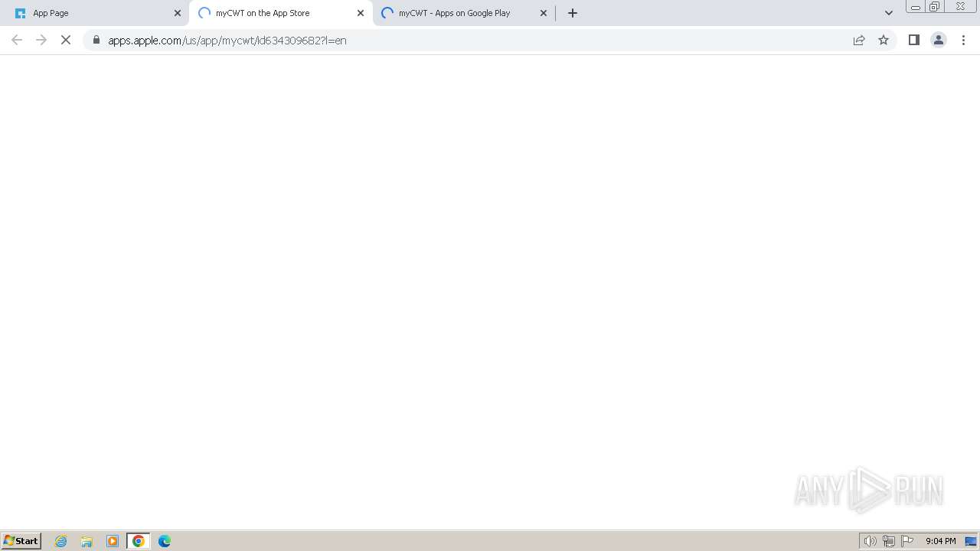This screenshot has width=980, height=551.
Task: Go forward to next page
Action: click(41, 40)
